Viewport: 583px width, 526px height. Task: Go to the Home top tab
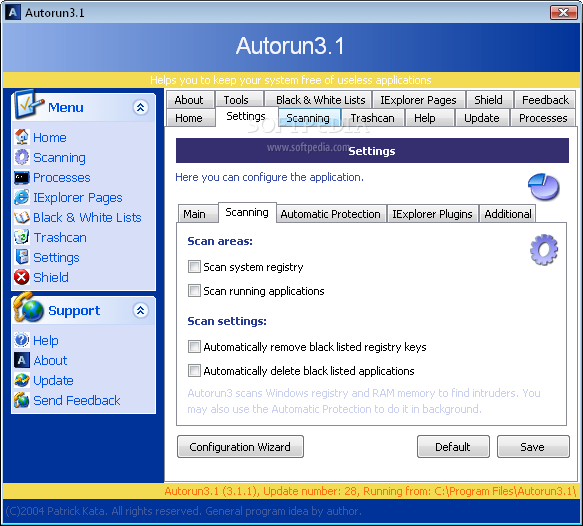pos(190,118)
